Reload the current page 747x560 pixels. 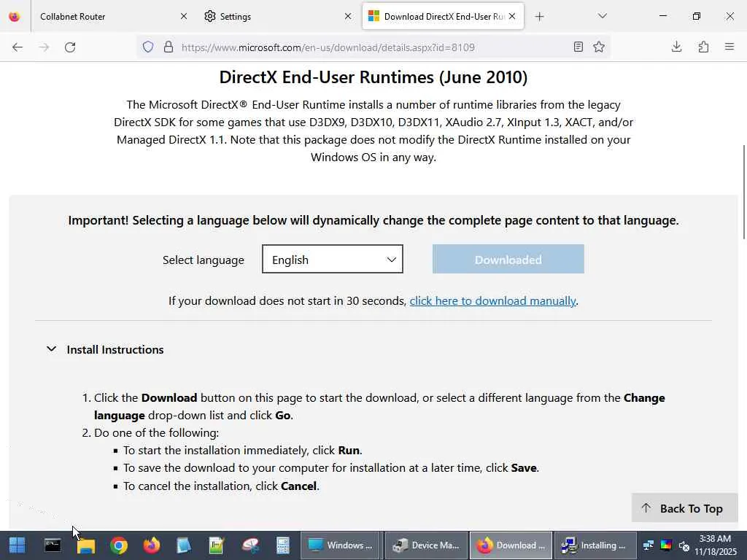(70, 47)
